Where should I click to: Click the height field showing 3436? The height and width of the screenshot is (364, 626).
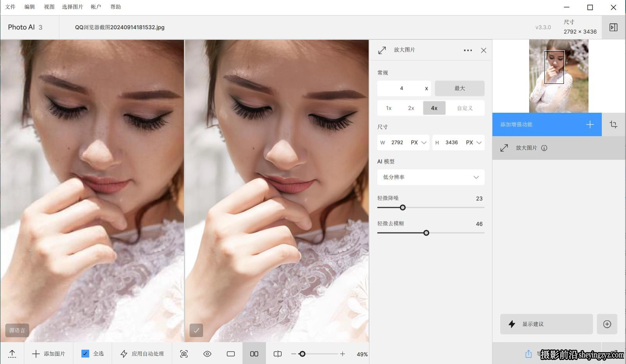[x=451, y=142]
